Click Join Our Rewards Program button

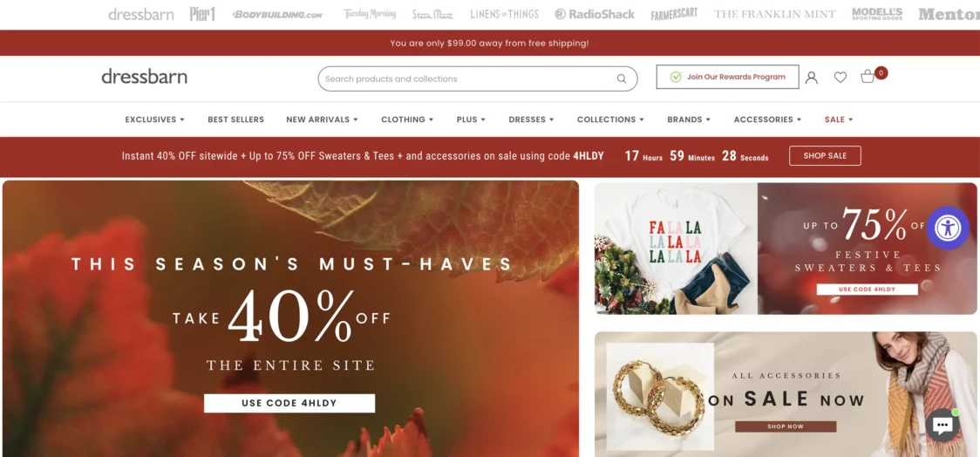pyautogui.click(x=727, y=77)
